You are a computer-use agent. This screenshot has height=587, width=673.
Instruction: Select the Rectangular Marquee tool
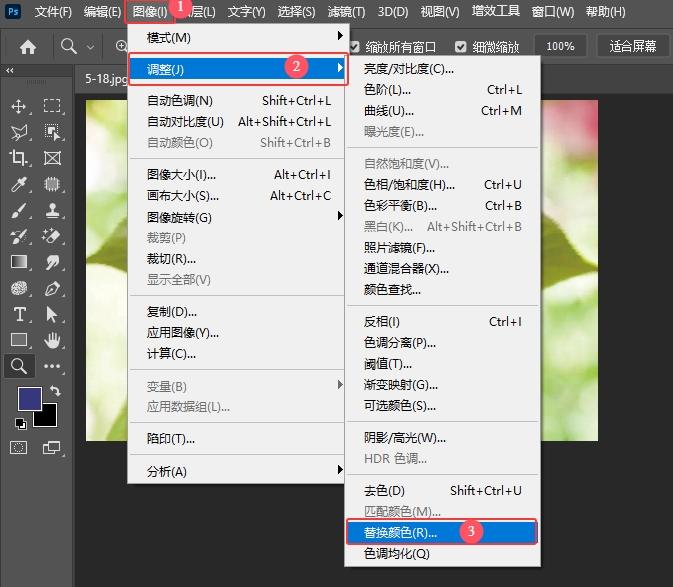[x=52, y=106]
